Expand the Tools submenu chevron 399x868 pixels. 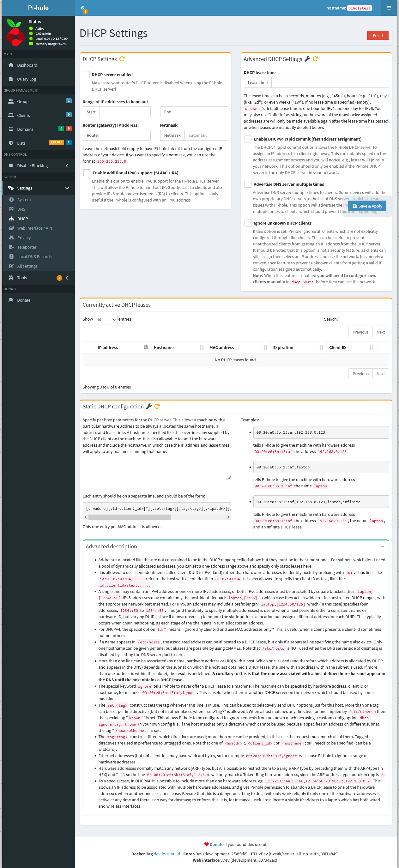[67, 278]
